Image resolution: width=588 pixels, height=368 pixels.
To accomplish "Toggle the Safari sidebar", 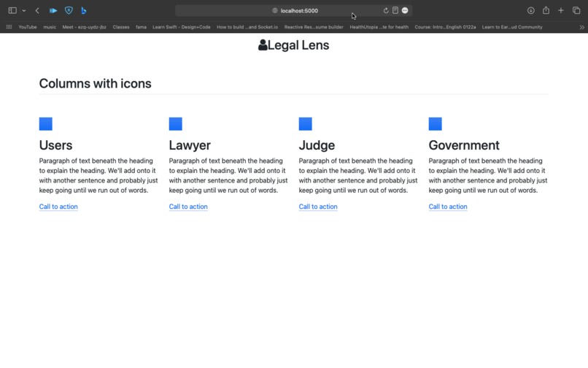I will [12, 10].
